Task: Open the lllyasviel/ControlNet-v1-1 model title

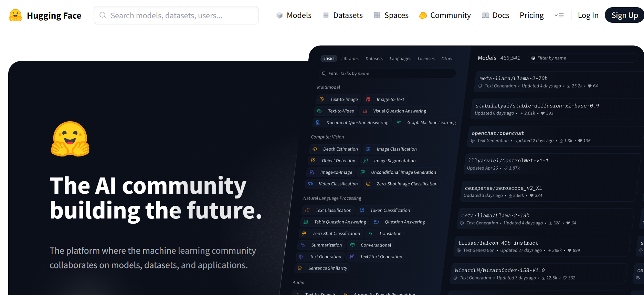Action: [508, 161]
